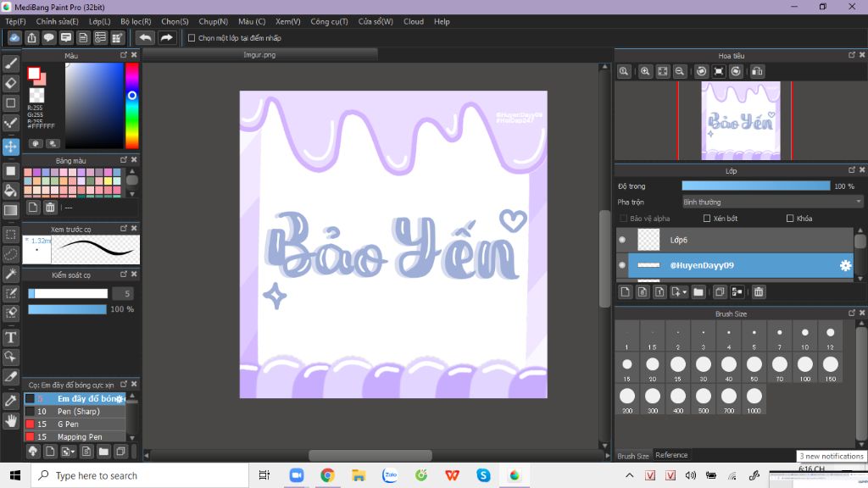Select G Pen brush
Image resolution: width=868 pixels, height=488 pixels.
[75, 424]
